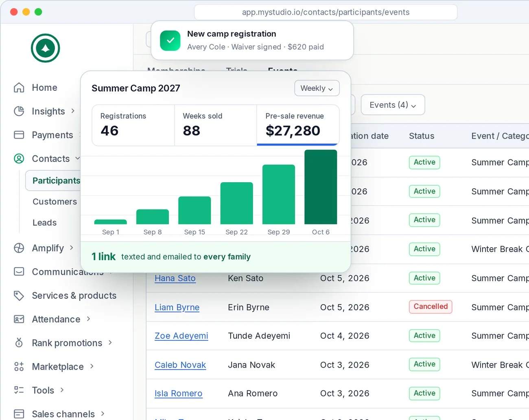Select the Registrations metric tab
Viewport: 529px width, 420px height.
pos(133,125)
